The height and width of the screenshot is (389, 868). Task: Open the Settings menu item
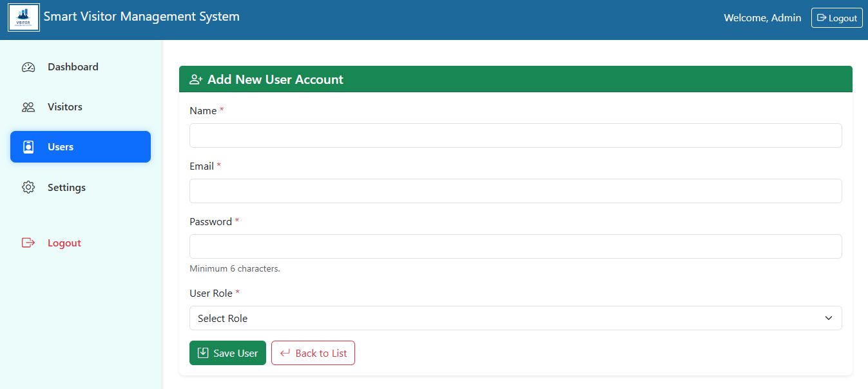click(66, 188)
